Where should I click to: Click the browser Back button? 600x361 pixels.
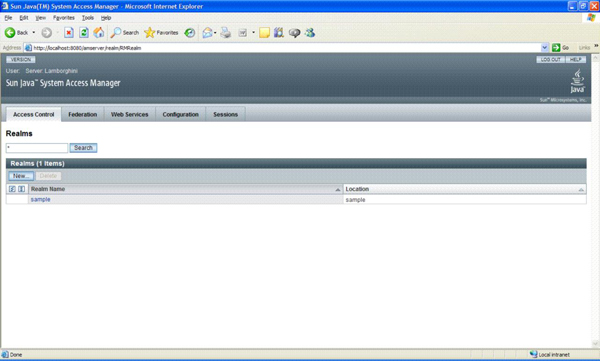click(x=16, y=33)
